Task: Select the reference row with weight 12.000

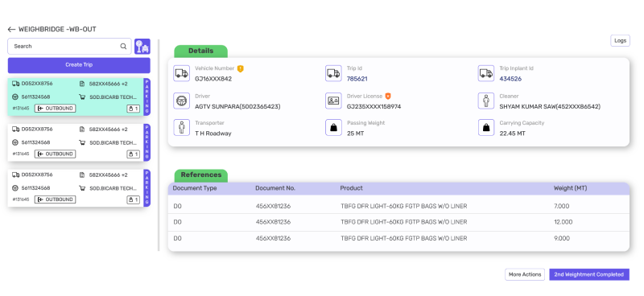Action: click(x=398, y=222)
